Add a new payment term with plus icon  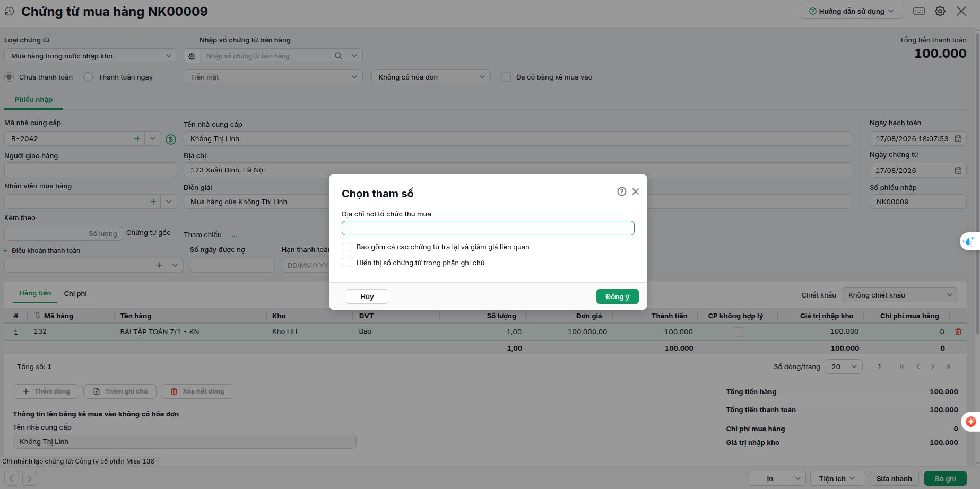159,265
